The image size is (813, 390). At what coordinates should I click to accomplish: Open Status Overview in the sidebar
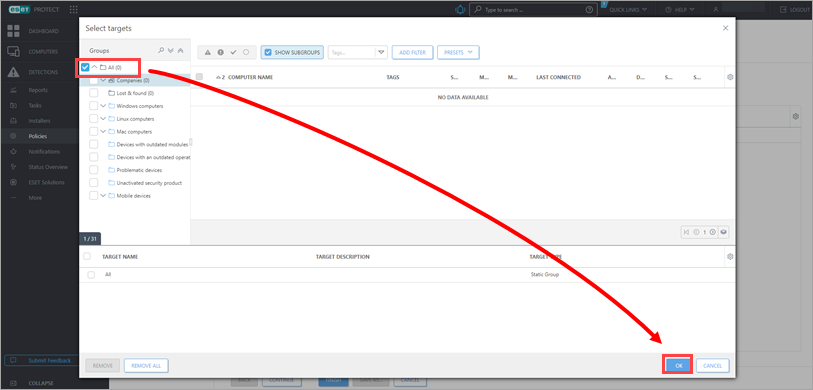click(x=48, y=167)
